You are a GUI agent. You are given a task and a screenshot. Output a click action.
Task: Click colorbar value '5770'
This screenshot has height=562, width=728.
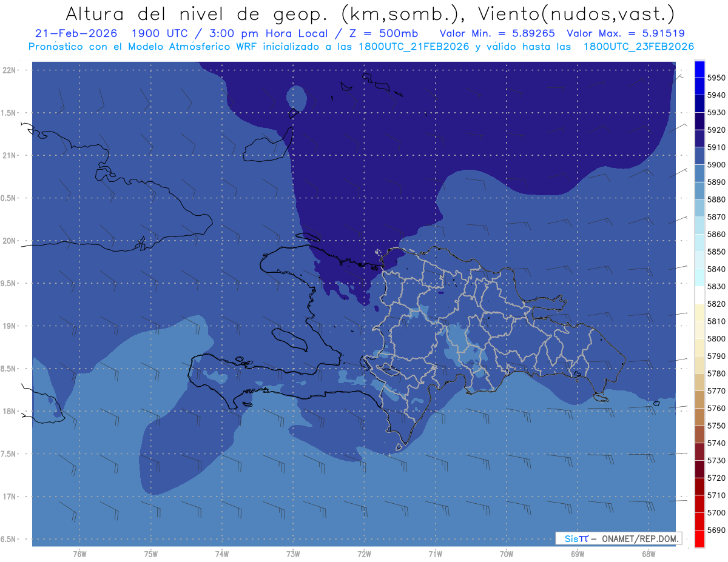tap(716, 391)
